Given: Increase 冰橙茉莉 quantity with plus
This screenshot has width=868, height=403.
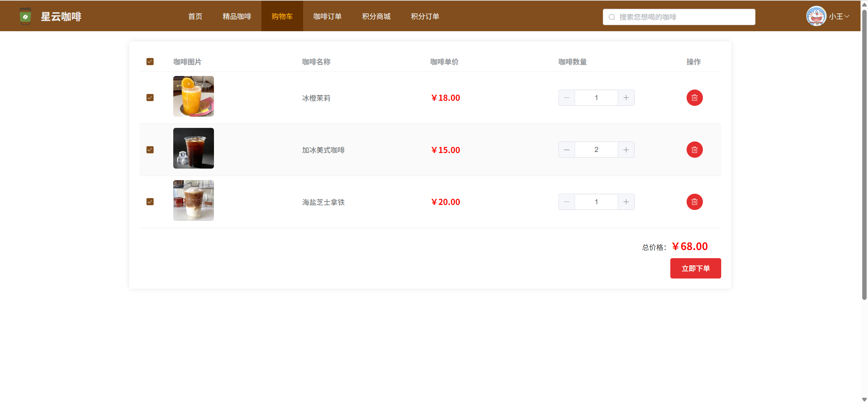Looking at the screenshot, I should (x=626, y=98).
